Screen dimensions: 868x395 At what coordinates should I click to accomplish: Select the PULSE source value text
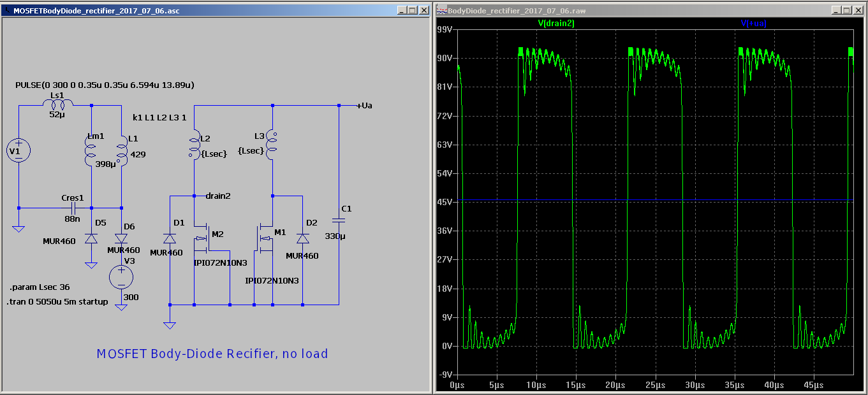pyautogui.click(x=105, y=85)
